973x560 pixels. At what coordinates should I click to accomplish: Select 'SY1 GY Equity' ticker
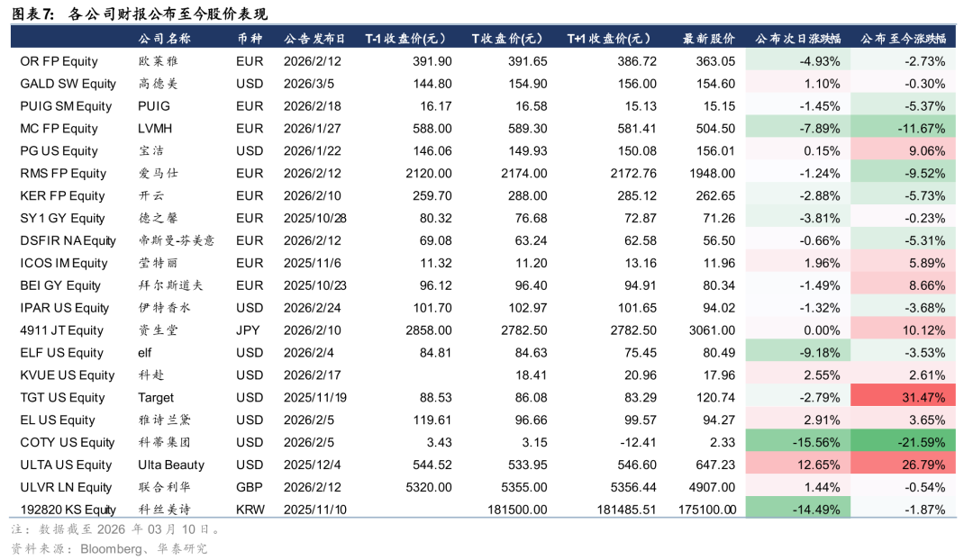click(62, 218)
